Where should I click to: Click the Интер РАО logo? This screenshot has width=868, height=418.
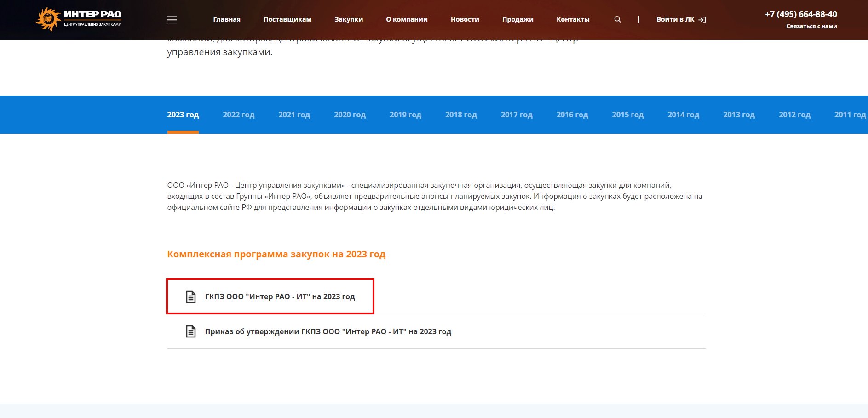tap(79, 19)
